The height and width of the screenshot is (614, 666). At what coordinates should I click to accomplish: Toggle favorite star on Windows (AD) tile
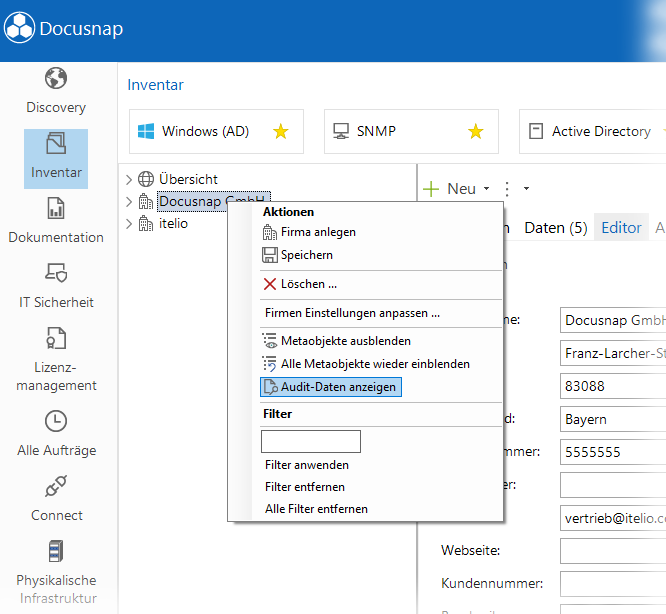click(x=281, y=131)
